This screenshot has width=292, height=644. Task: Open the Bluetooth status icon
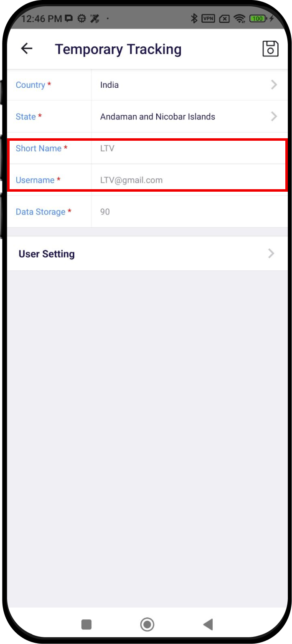[x=194, y=18]
